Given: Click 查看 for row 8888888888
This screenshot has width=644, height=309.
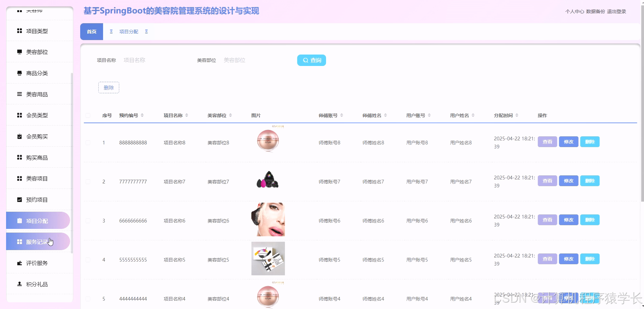Looking at the screenshot, I should click(x=547, y=142).
